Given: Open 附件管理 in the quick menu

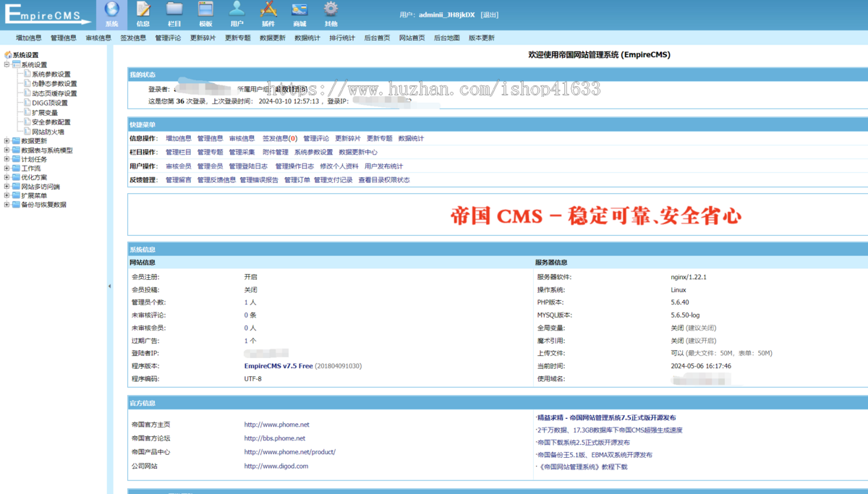Looking at the screenshot, I should pos(276,153).
